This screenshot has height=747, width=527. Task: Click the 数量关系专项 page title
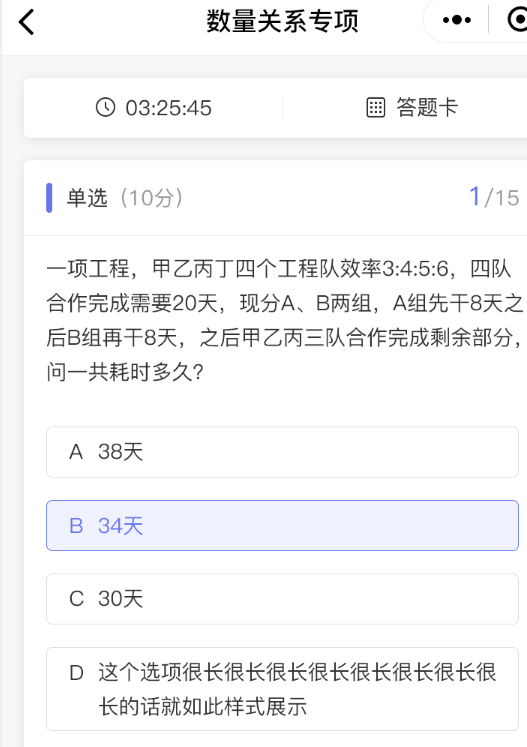(x=282, y=21)
